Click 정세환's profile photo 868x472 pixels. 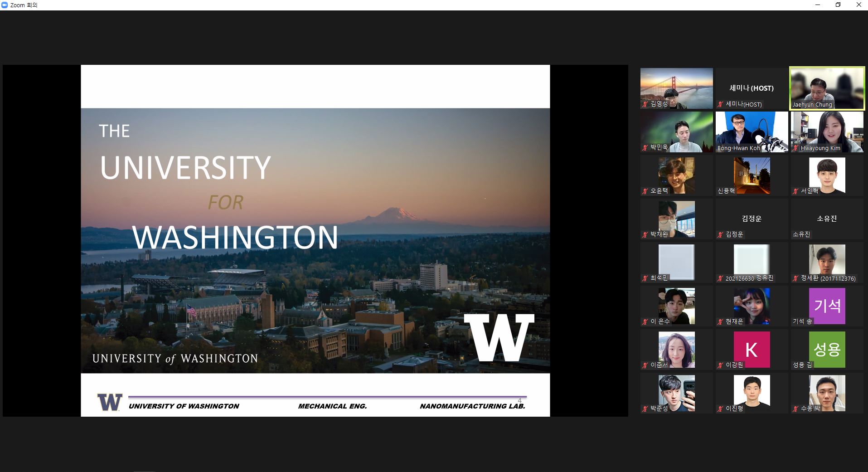[x=827, y=263]
